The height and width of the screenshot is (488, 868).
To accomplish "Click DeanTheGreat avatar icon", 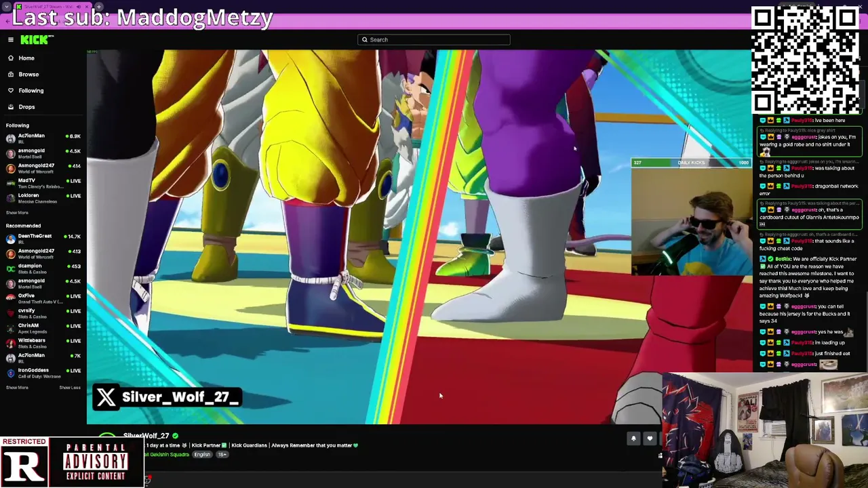I will 10,239.
